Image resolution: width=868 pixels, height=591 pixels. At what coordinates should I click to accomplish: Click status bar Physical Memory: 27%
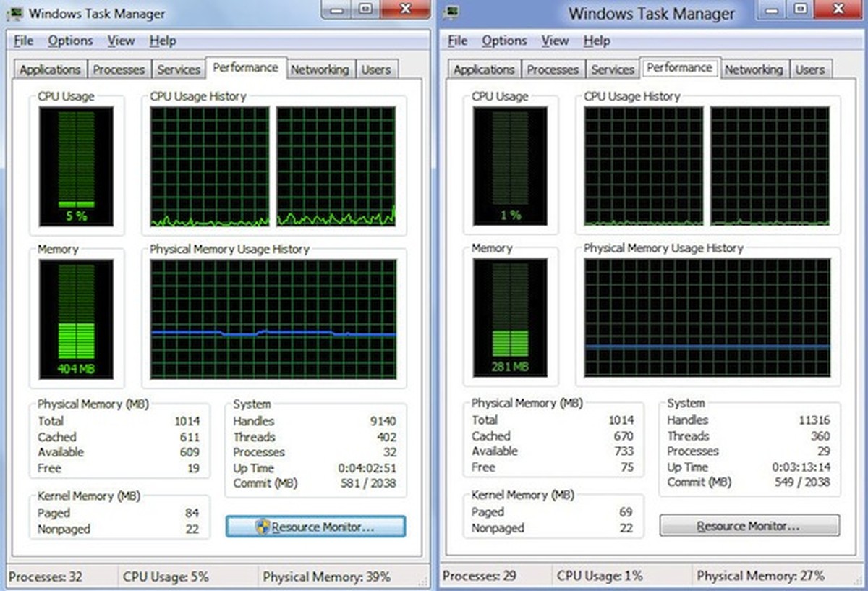(760, 576)
